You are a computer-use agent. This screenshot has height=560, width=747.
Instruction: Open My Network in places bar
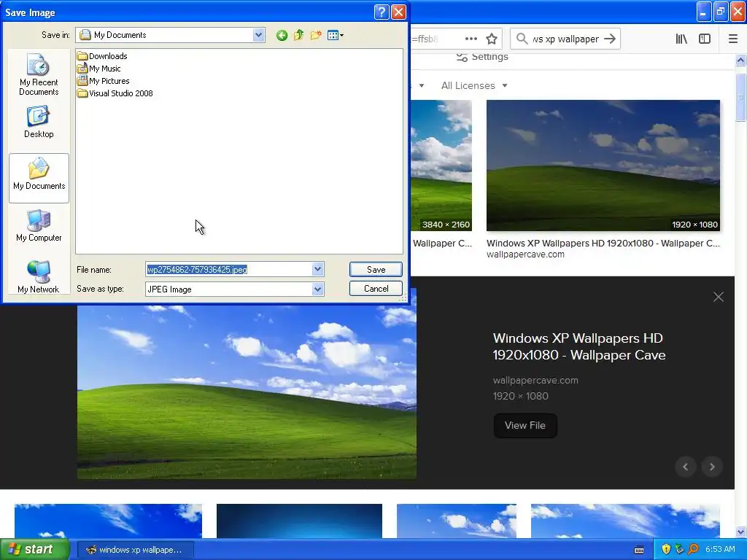click(x=39, y=276)
